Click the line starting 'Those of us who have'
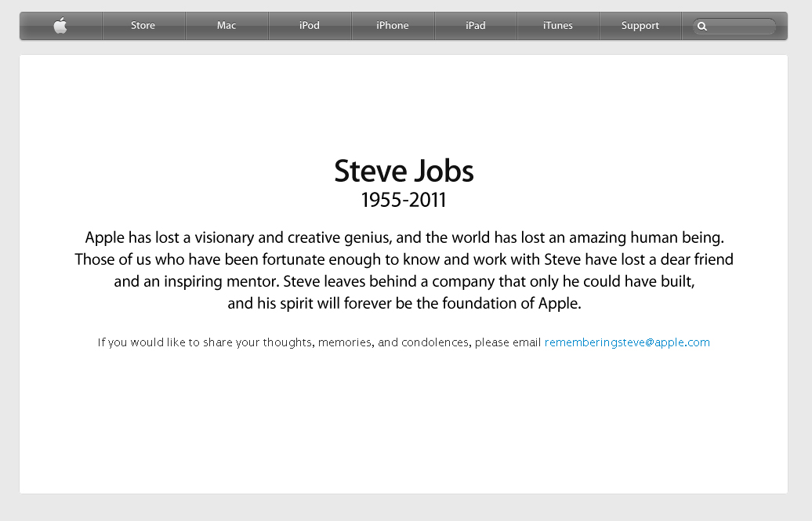812x521 pixels. (404, 259)
